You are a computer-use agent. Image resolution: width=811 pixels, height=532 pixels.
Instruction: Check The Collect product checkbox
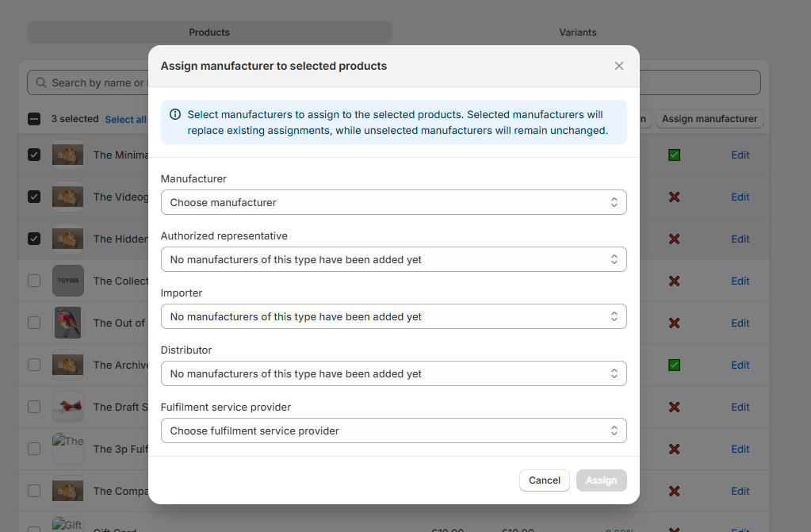pos(34,281)
